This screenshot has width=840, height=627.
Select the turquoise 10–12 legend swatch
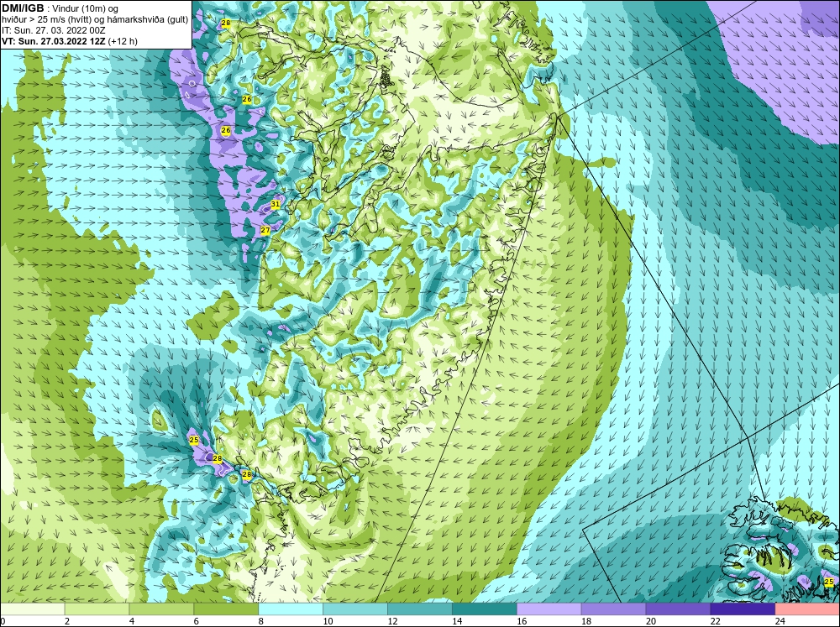click(355, 609)
